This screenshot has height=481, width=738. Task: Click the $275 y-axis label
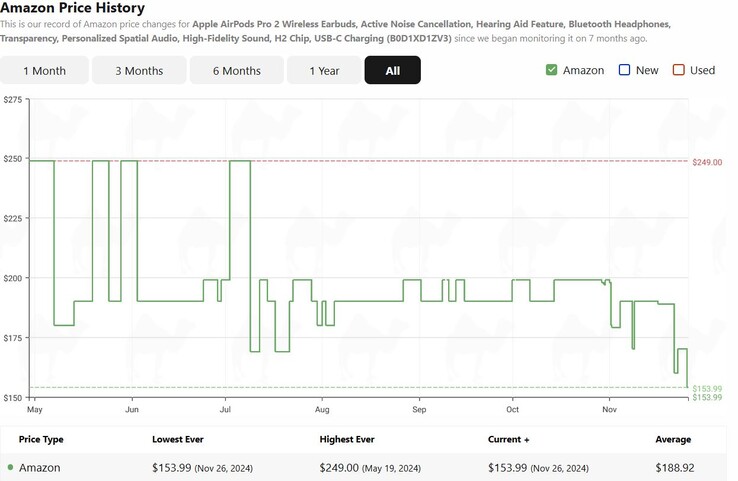[x=13, y=100]
